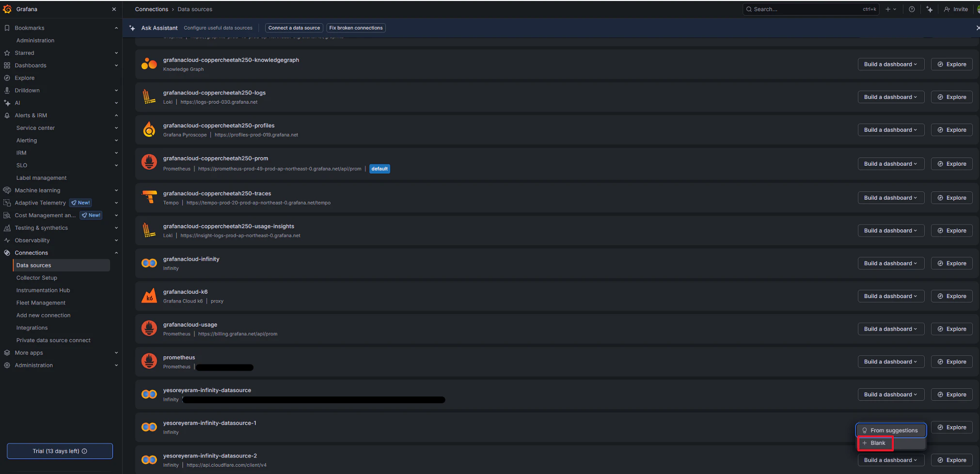Select Integrations in the sidebar
Image resolution: width=980 pixels, height=474 pixels.
tap(32, 328)
